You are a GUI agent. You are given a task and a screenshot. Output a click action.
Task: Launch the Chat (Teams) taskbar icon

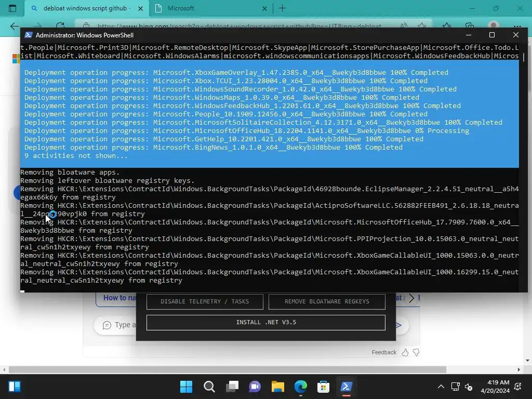point(255,387)
